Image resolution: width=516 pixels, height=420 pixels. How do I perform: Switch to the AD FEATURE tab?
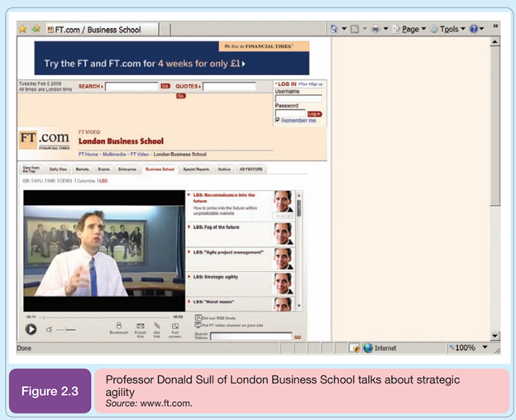(x=251, y=169)
